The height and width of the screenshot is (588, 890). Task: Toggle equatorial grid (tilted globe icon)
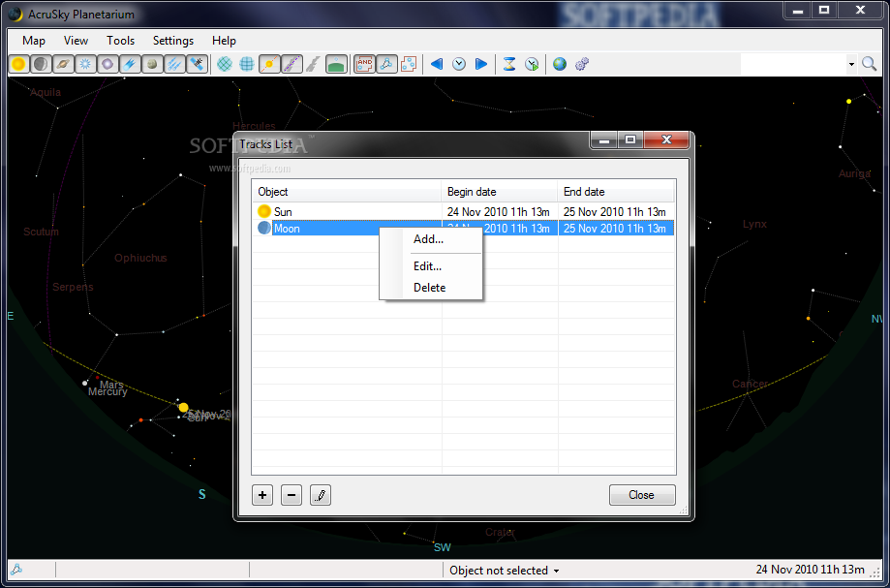pos(225,64)
